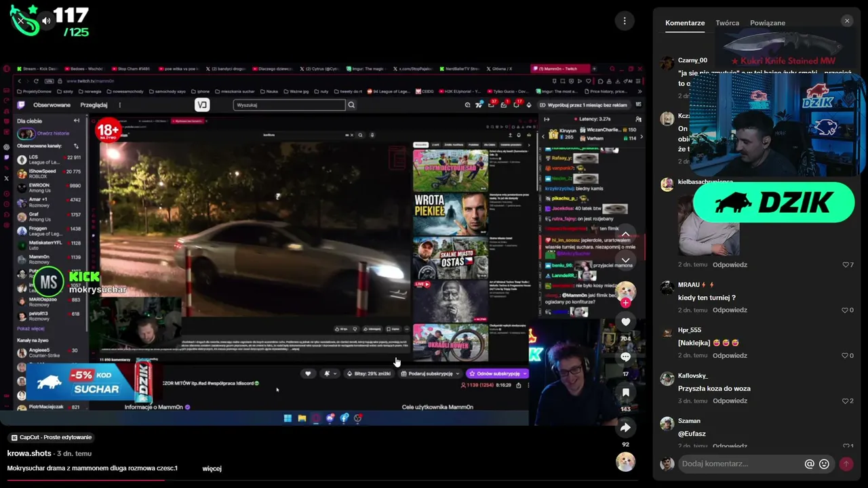
Task: Insert a mention with the @ icon
Action: point(809,464)
